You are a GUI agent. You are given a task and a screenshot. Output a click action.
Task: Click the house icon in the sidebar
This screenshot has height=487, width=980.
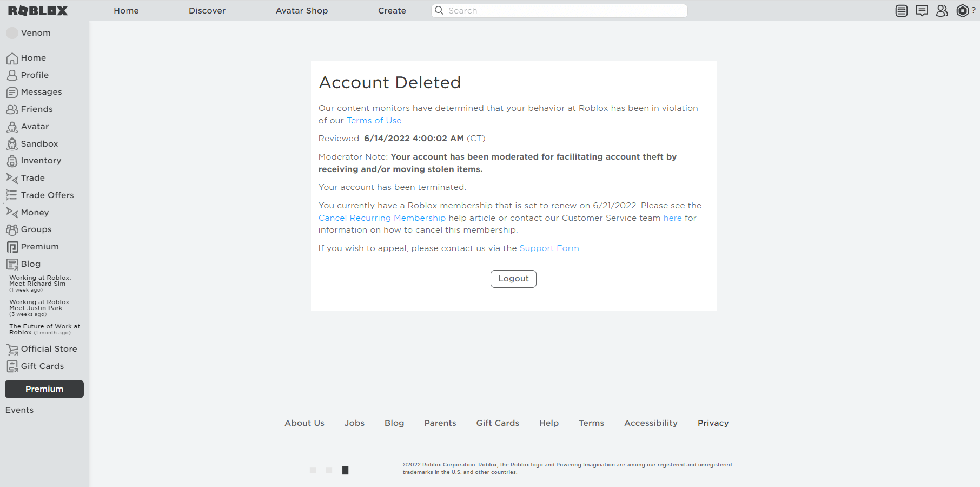tap(12, 58)
